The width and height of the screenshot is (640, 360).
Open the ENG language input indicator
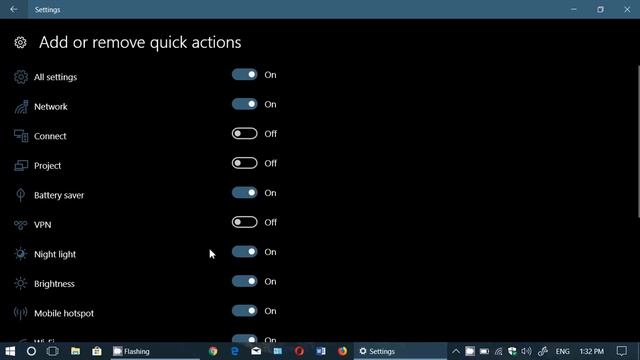click(x=562, y=351)
